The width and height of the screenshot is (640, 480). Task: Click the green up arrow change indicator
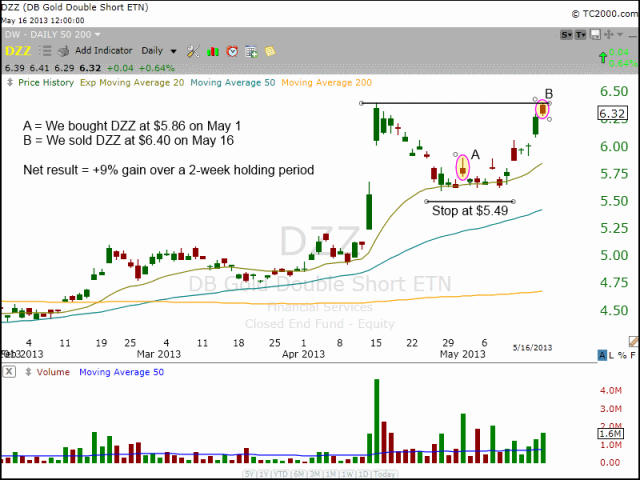pyautogui.click(x=603, y=58)
